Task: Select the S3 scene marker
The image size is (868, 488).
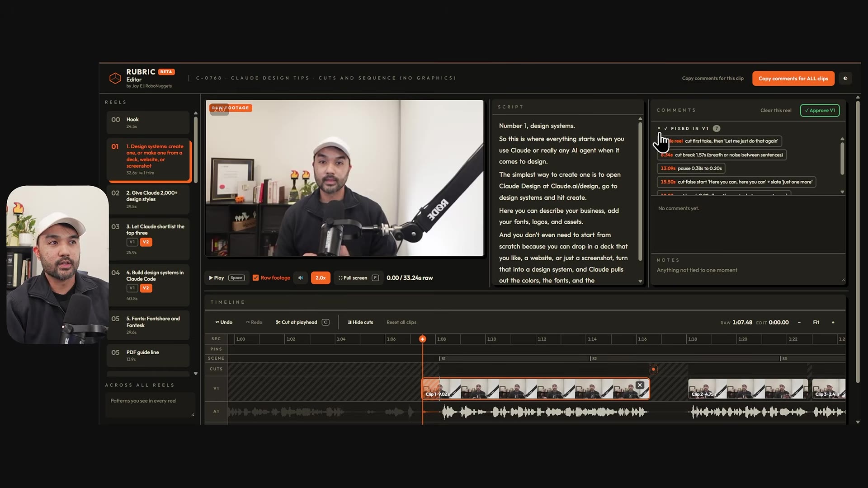Action: [x=783, y=358]
